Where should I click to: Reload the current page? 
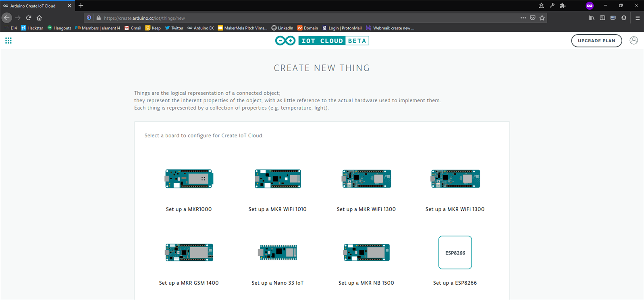(29, 18)
